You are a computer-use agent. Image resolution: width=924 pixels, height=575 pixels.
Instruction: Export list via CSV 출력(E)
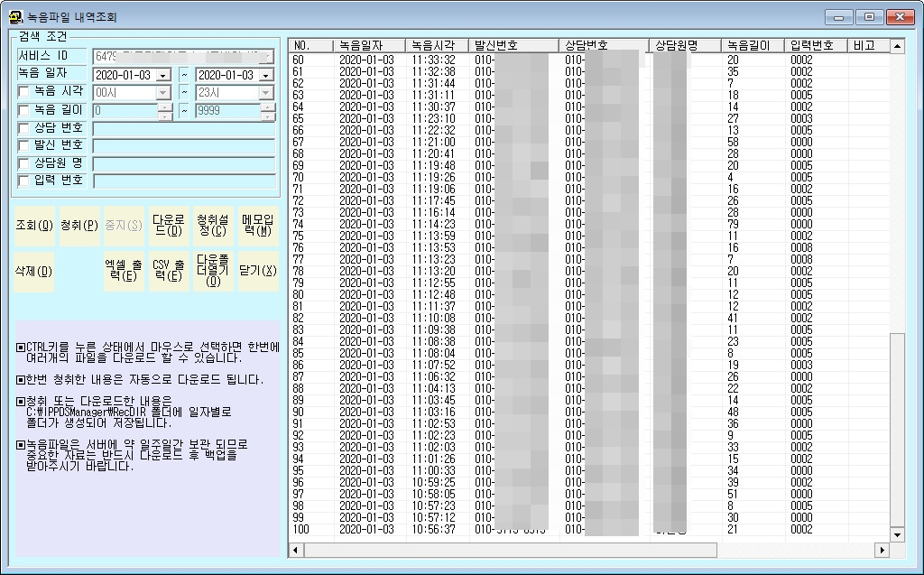pos(169,272)
